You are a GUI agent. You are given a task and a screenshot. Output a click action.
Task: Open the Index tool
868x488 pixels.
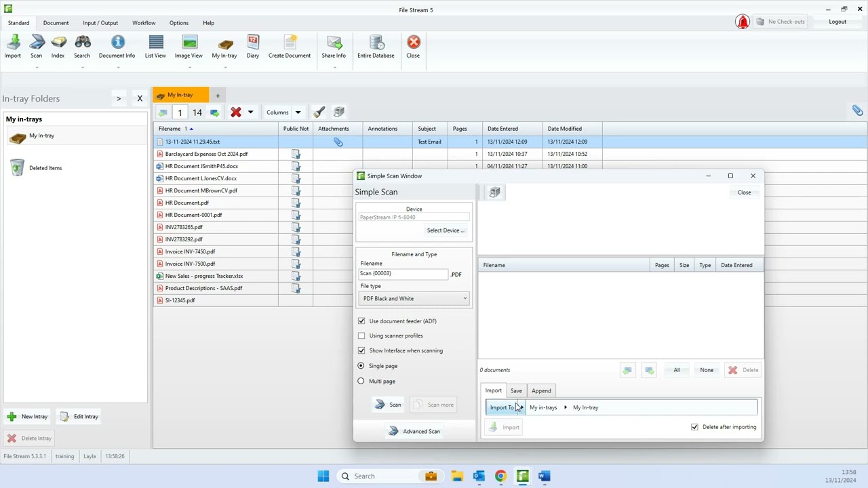pyautogui.click(x=58, y=47)
